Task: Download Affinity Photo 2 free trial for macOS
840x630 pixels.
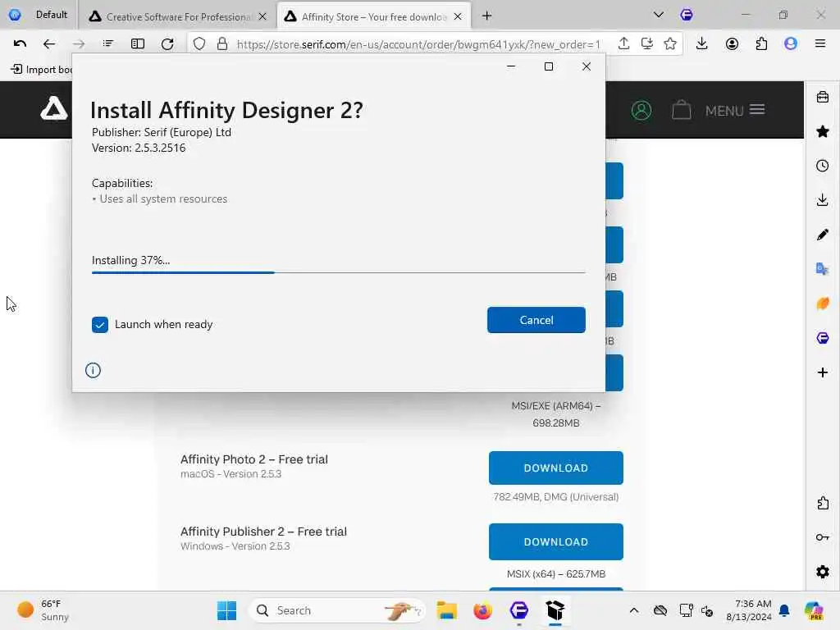Action: click(x=555, y=468)
